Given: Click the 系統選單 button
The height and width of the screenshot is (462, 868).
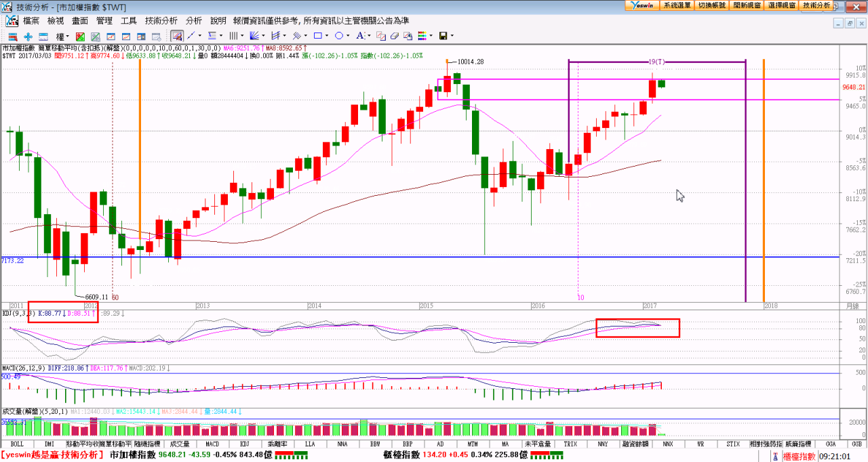Looking at the screenshot, I should 677,5.
